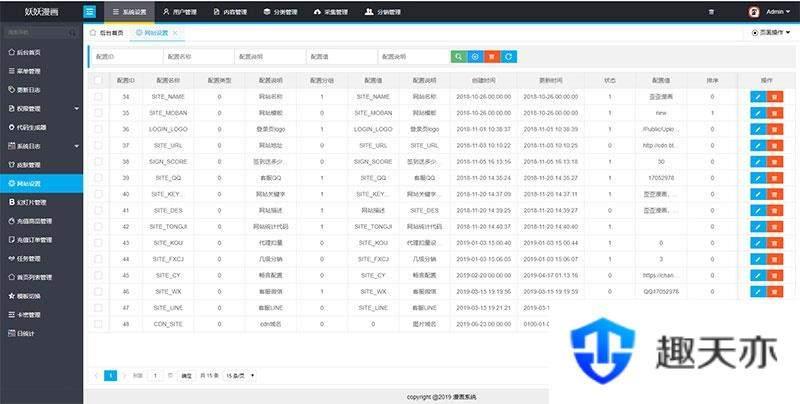The height and width of the screenshot is (404, 800).
Task: Go to next page arrow in pagination
Action: point(124,376)
